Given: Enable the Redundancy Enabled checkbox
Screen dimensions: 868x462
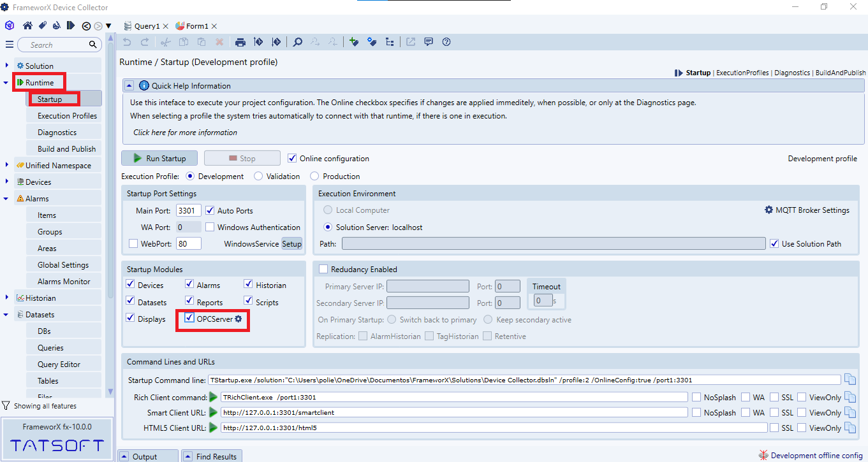Looking at the screenshot, I should pos(323,269).
